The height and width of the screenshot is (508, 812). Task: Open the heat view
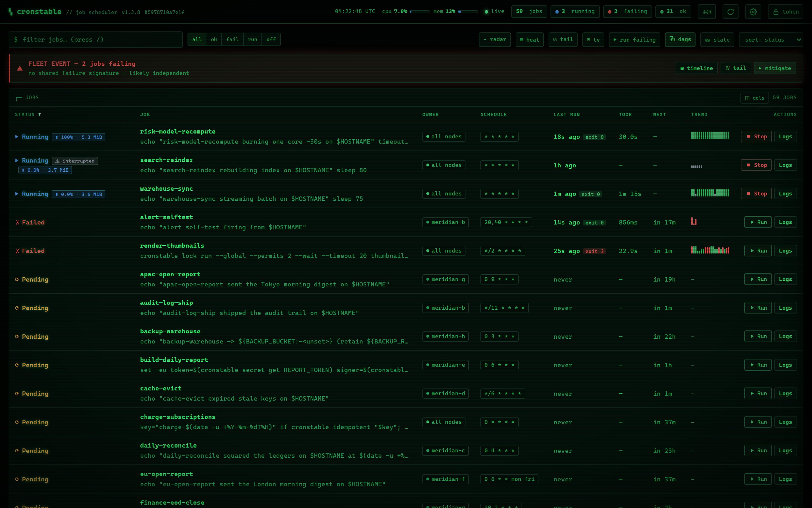529,40
